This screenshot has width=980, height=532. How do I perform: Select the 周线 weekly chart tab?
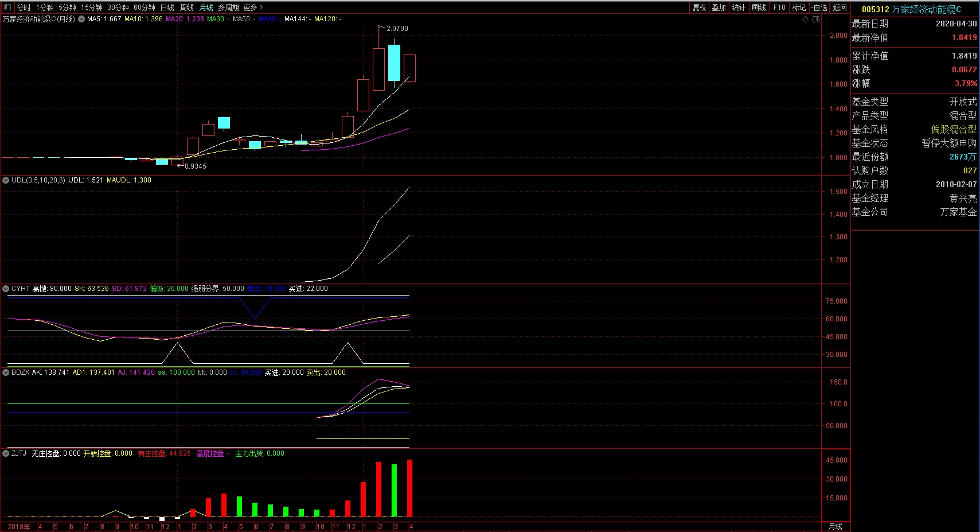click(x=187, y=7)
